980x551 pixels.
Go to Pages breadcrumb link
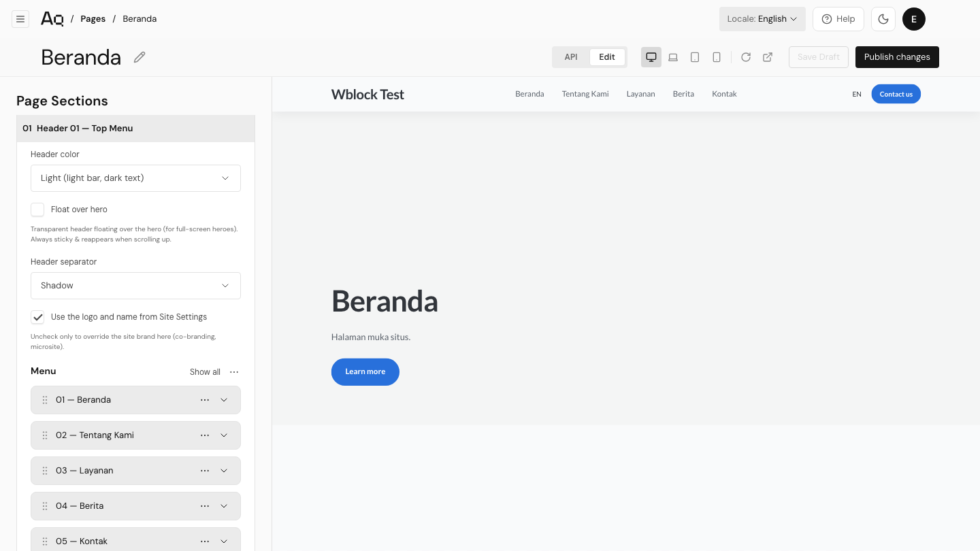(x=93, y=19)
